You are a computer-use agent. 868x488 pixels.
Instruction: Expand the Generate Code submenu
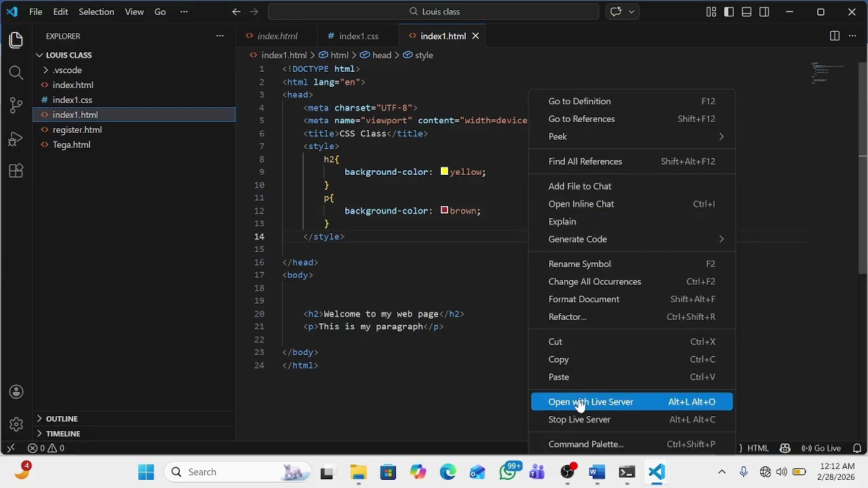click(x=632, y=239)
